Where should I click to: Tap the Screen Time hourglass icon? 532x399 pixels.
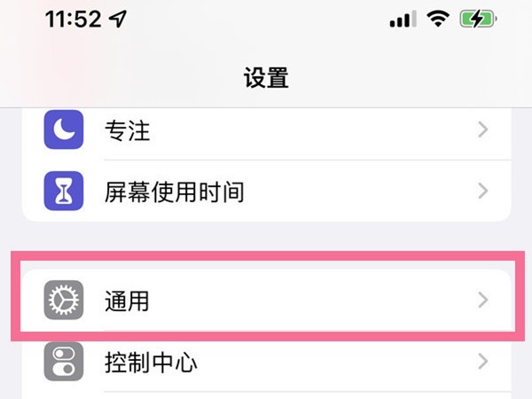(63, 191)
